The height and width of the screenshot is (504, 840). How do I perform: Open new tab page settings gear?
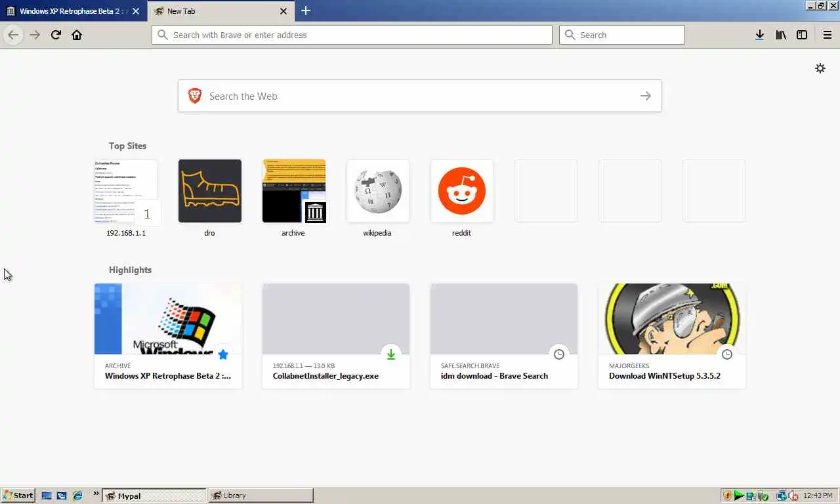(x=820, y=68)
